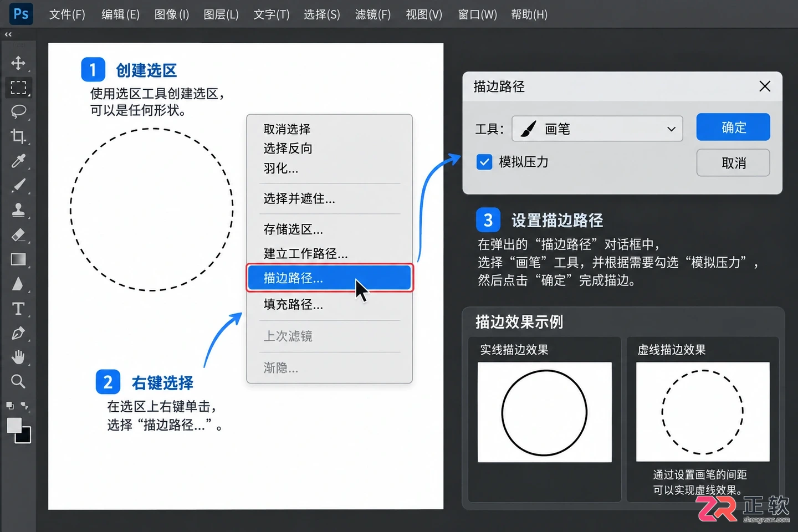Image resolution: width=798 pixels, height=532 pixels.
Task: Open the 文件(F) menu
Action: pos(67,14)
